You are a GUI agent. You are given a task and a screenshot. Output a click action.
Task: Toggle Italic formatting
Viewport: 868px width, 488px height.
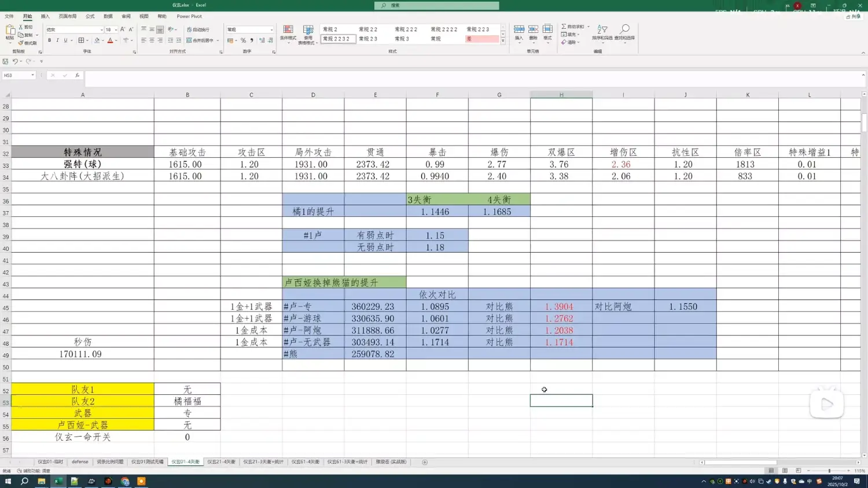click(x=57, y=40)
